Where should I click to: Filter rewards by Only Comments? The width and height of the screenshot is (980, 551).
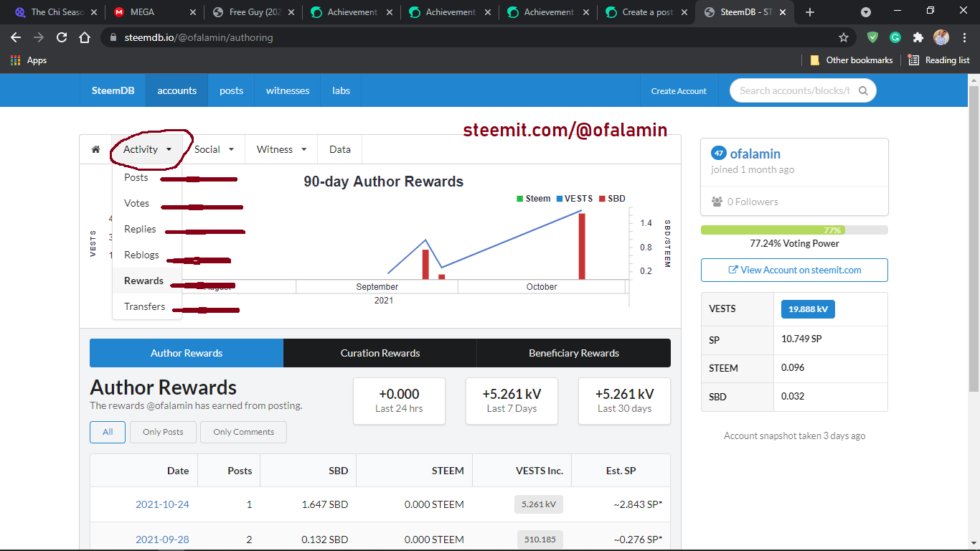243,432
